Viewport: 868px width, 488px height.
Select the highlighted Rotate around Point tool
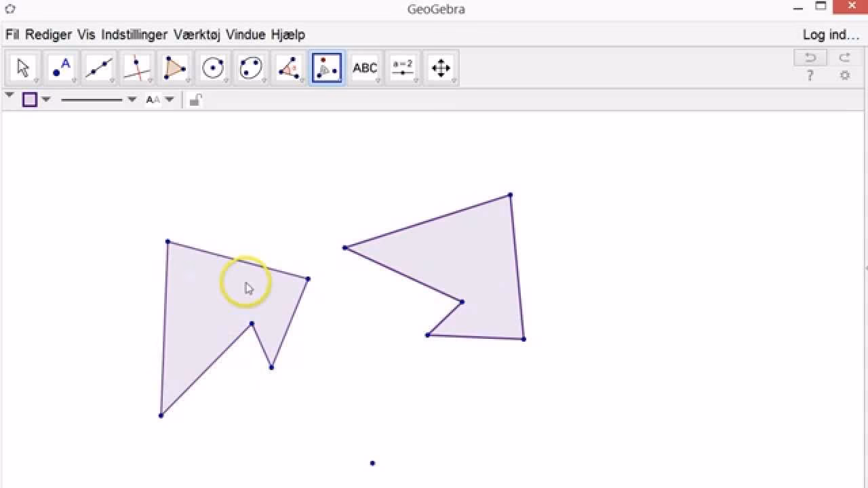click(x=327, y=68)
